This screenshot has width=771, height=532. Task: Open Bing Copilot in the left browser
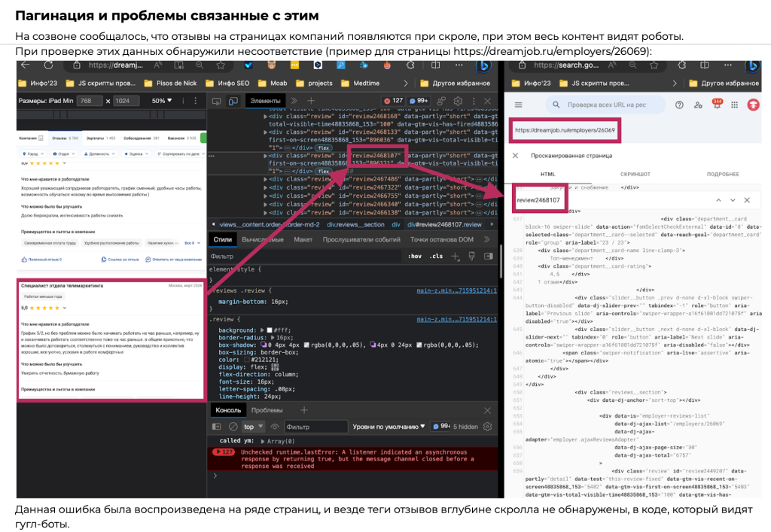(x=484, y=65)
